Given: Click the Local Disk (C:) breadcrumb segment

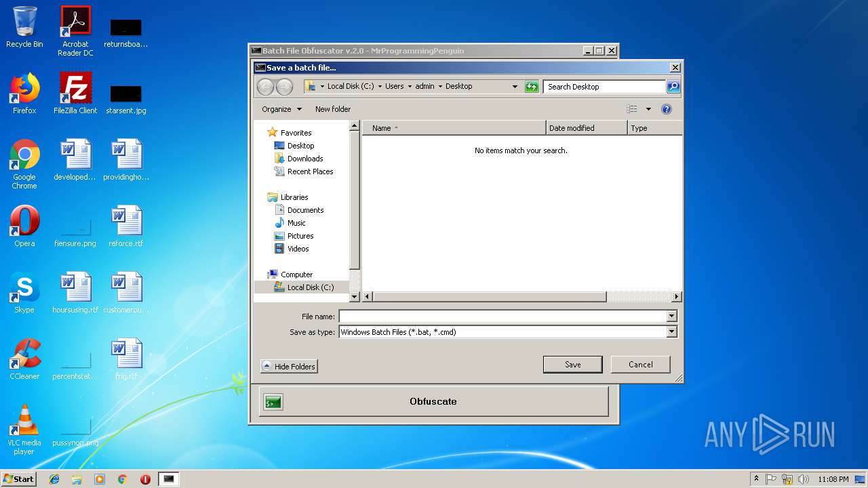Looking at the screenshot, I should pyautogui.click(x=351, y=87).
